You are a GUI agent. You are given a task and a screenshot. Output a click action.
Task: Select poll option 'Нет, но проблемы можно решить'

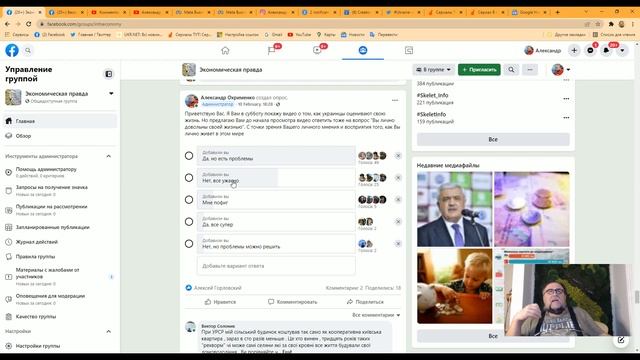click(x=189, y=244)
